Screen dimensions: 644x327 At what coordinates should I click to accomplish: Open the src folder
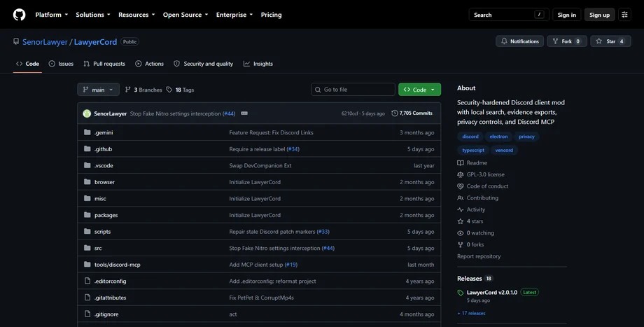click(x=98, y=248)
